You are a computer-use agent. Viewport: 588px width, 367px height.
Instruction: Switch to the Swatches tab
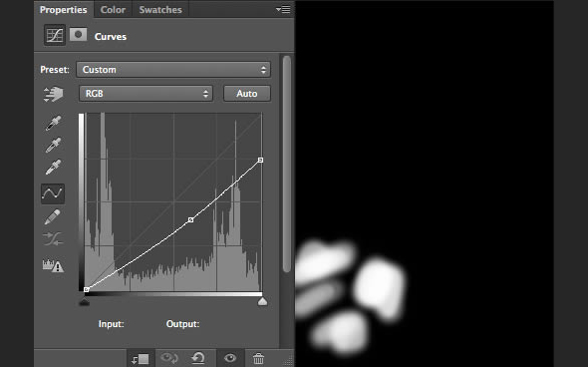(160, 10)
